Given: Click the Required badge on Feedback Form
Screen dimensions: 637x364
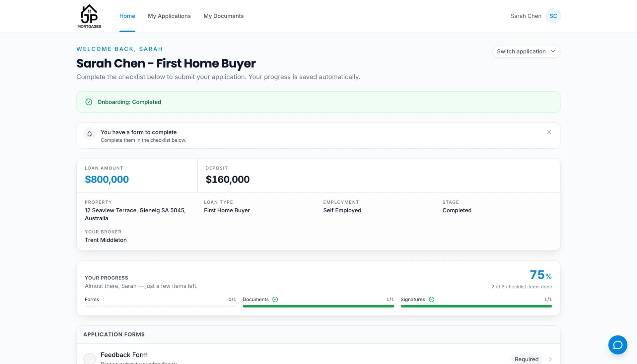Looking at the screenshot, I should point(526,359).
